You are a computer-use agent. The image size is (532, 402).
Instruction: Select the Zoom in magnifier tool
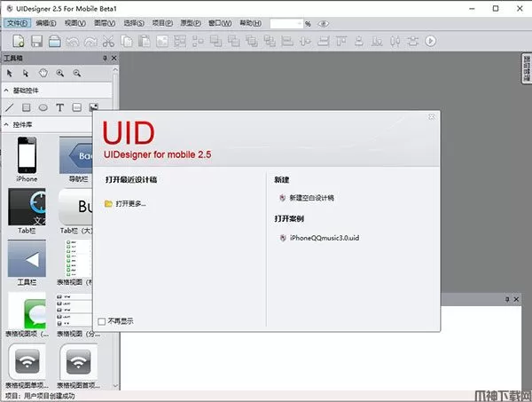pyautogui.click(x=60, y=73)
